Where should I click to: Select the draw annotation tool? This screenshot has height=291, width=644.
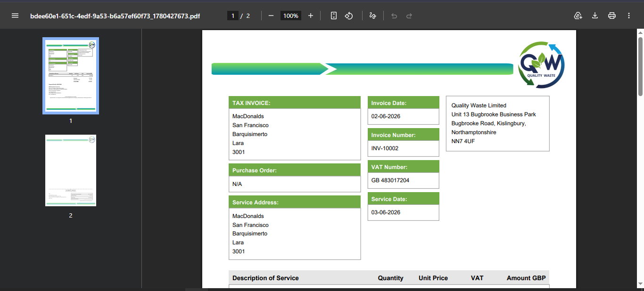pos(372,16)
